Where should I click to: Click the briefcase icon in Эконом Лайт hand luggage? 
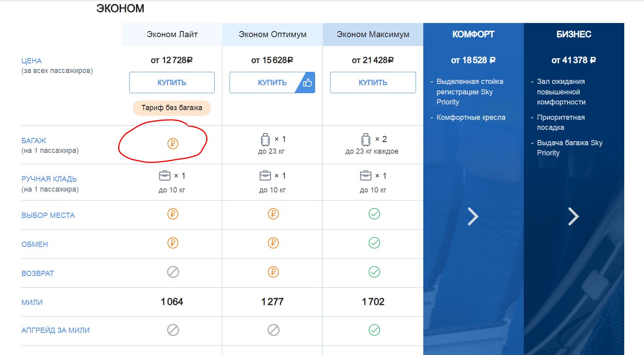pyautogui.click(x=165, y=176)
